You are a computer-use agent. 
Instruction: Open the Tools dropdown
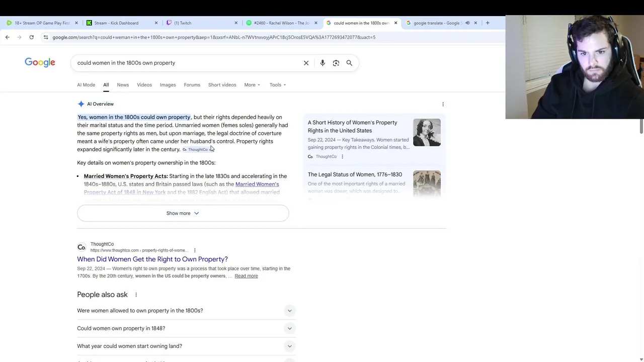278,85
